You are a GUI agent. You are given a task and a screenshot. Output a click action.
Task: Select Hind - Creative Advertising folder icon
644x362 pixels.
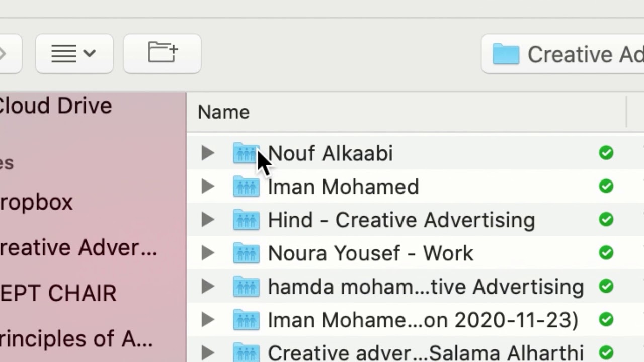(x=246, y=219)
